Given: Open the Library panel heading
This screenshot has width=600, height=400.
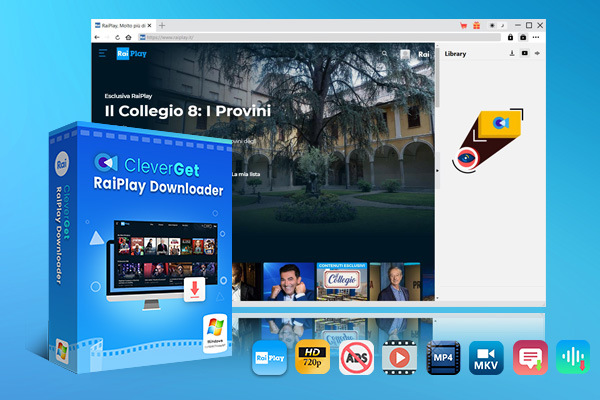Looking at the screenshot, I should (x=455, y=54).
